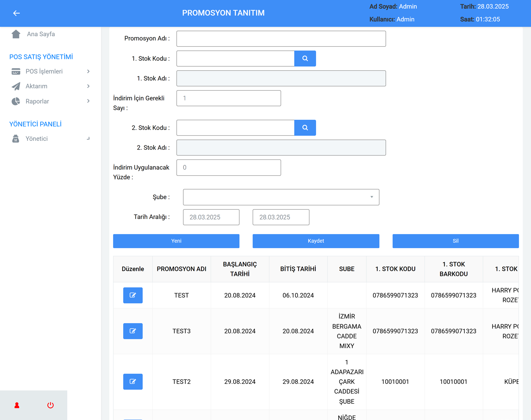
Task: Click Düzenle column header
Action: click(133, 269)
